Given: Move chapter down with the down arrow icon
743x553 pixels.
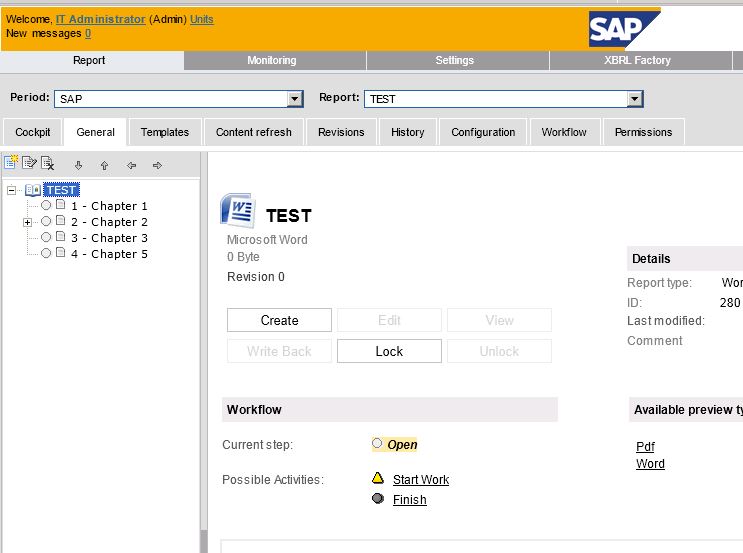Looking at the screenshot, I should pos(79,165).
